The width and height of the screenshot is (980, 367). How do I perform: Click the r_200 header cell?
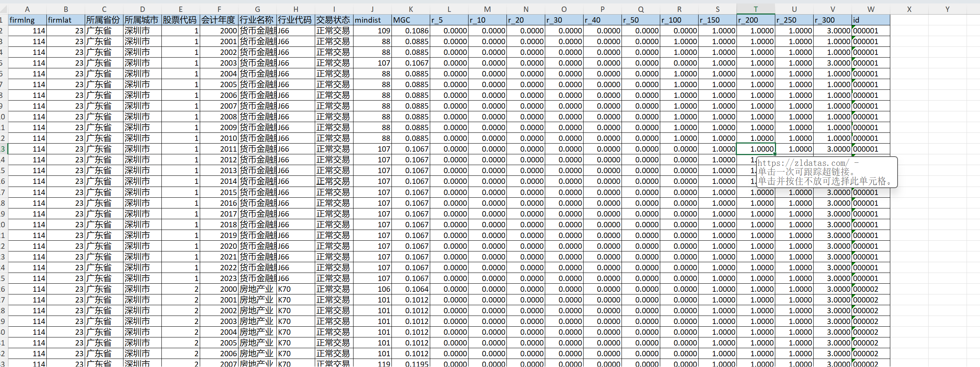click(756, 20)
